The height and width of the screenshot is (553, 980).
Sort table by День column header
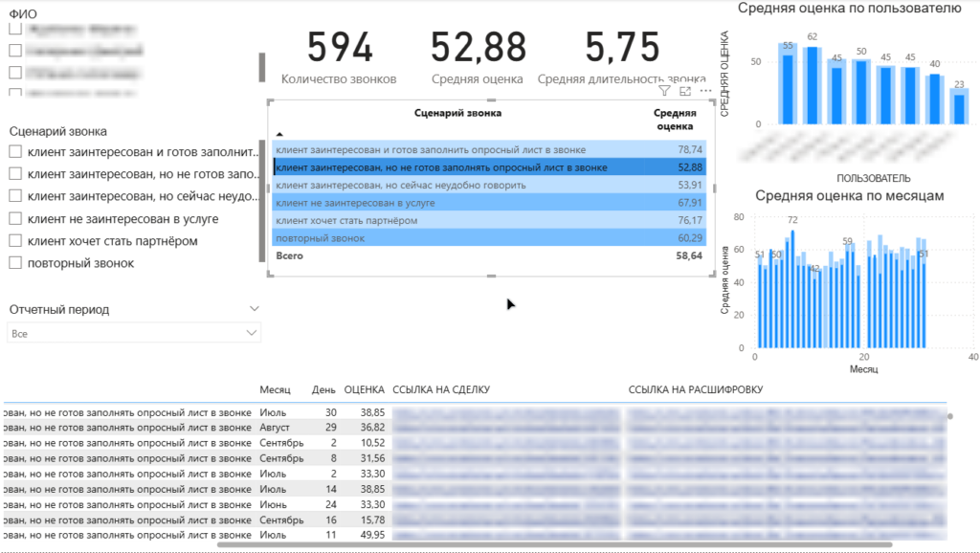point(323,389)
